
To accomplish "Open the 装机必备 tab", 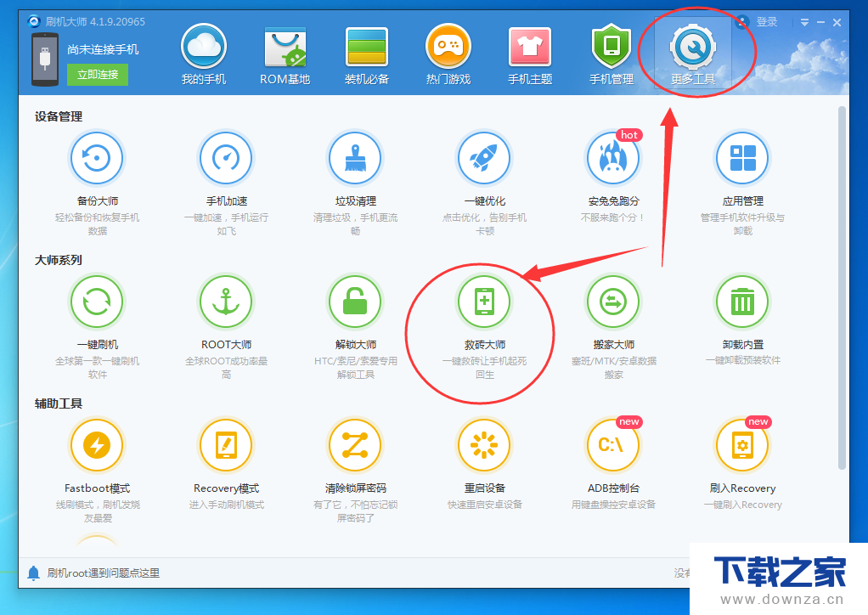I will click(x=366, y=54).
